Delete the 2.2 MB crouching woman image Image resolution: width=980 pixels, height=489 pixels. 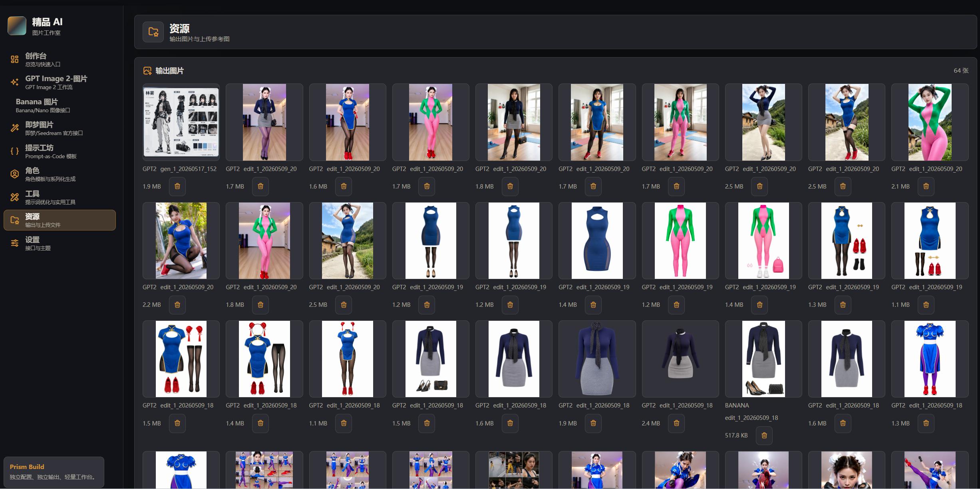[x=177, y=305]
